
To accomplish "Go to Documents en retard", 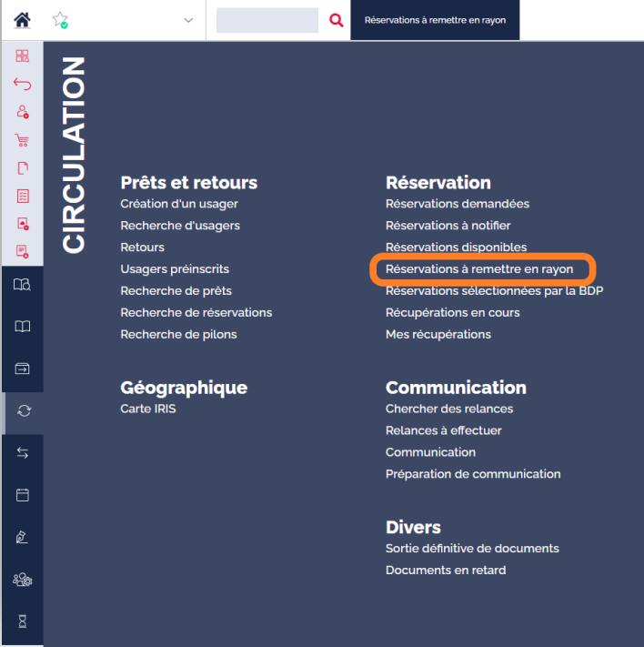I will click(446, 571).
